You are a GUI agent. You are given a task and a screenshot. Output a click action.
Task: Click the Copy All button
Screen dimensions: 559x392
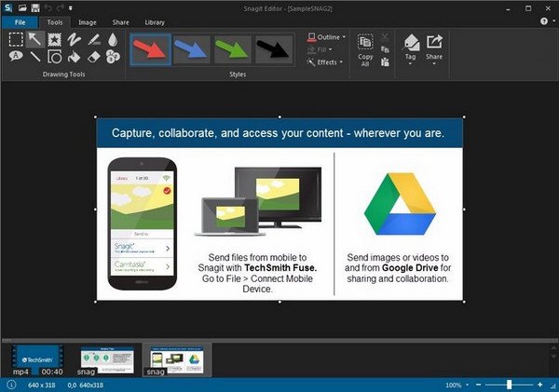[x=365, y=50]
